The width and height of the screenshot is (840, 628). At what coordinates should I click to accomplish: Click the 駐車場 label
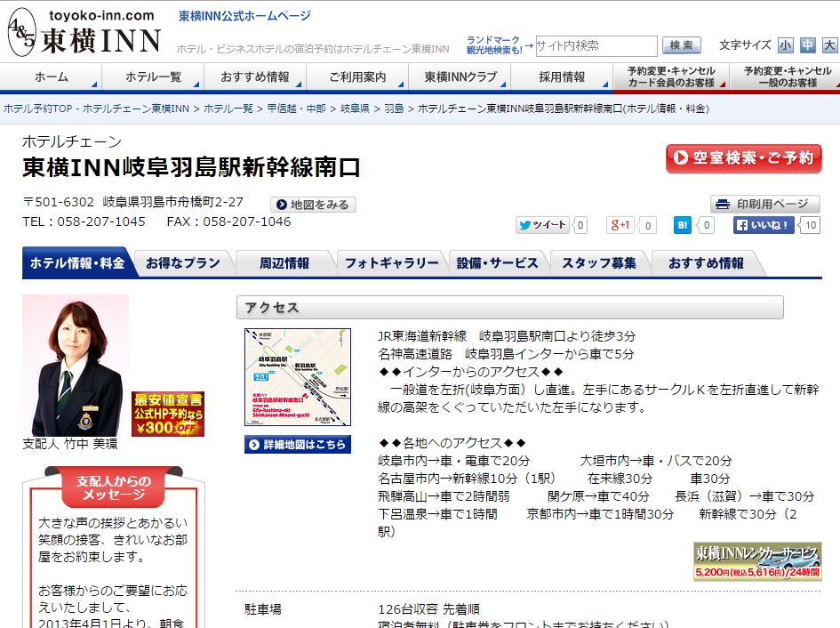(262, 609)
